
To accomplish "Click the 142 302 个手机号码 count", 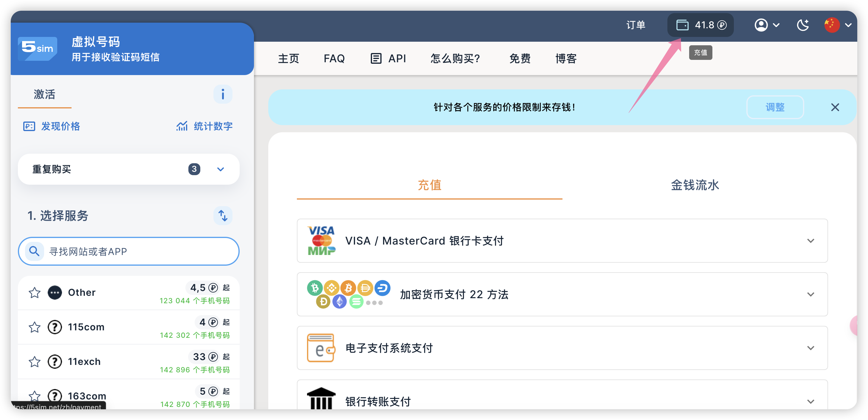I will pyautogui.click(x=194, y=335).
